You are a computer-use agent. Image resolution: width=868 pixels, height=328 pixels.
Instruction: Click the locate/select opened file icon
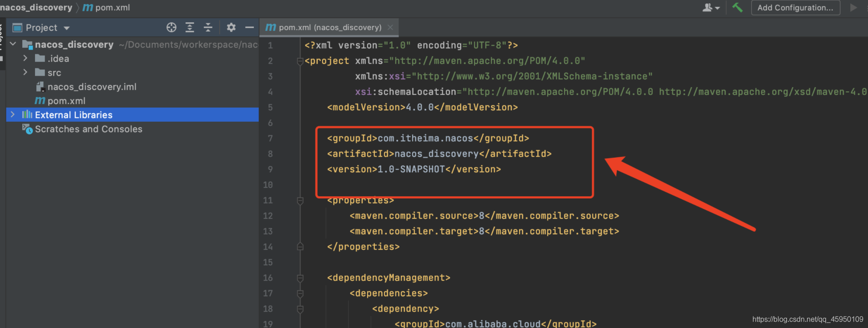pyautogui.click(x=172, y=27)
